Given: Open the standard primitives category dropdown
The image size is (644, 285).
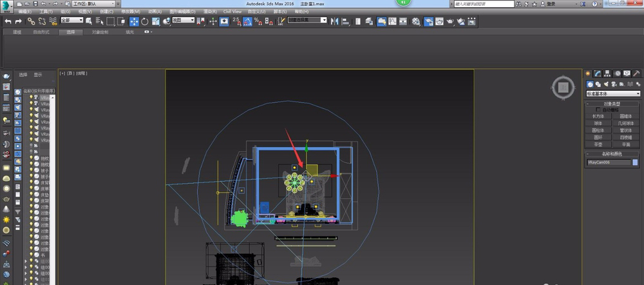Looking at the screenshot, I should (613, 93).
